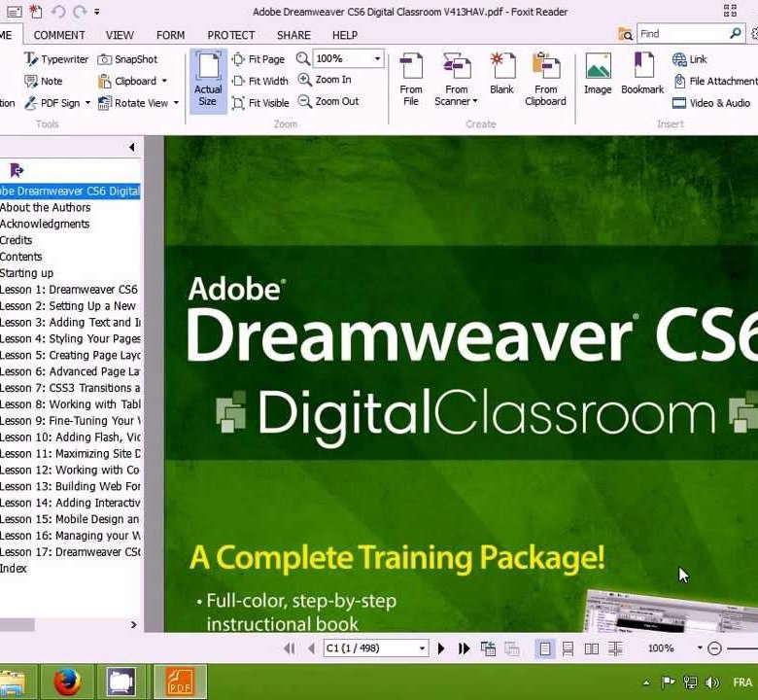Image resolution: width=758 pixels, height=700 pixels.
Task: Go to Lesson 4: Styling Your Pages
Action: pyautogui.click(x=70, y=338)
